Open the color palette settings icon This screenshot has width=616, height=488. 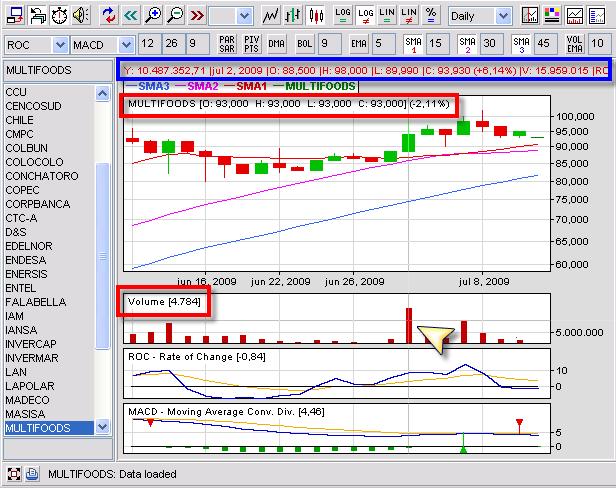click(x=552, y=15)
